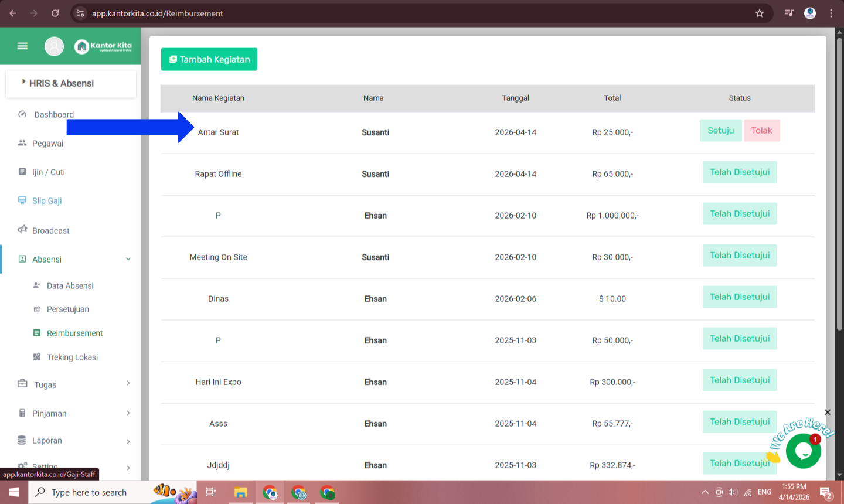Expand the Tugas sidebar menu
Screen dimensions: 844x504
pos(128,384)
